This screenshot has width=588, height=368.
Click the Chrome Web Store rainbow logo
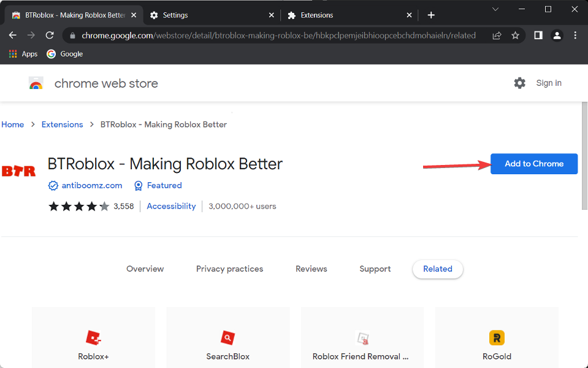[36, 83]
